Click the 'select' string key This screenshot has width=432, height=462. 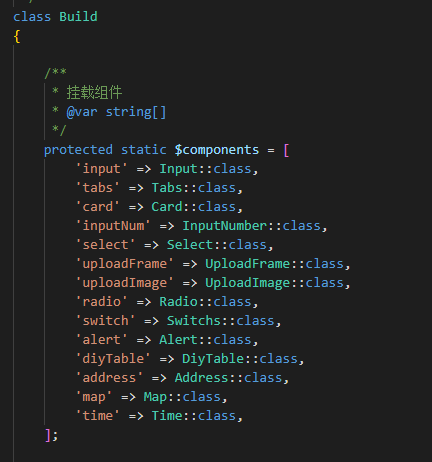pyautogui.click(x=105, y=245)
